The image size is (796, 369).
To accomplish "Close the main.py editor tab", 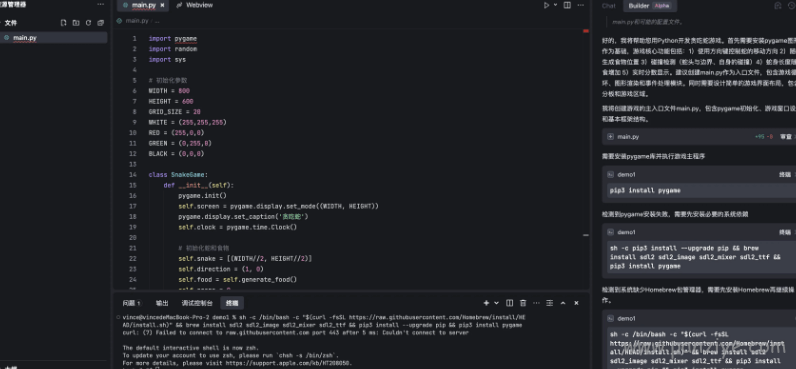I will [x=162, y=5].
